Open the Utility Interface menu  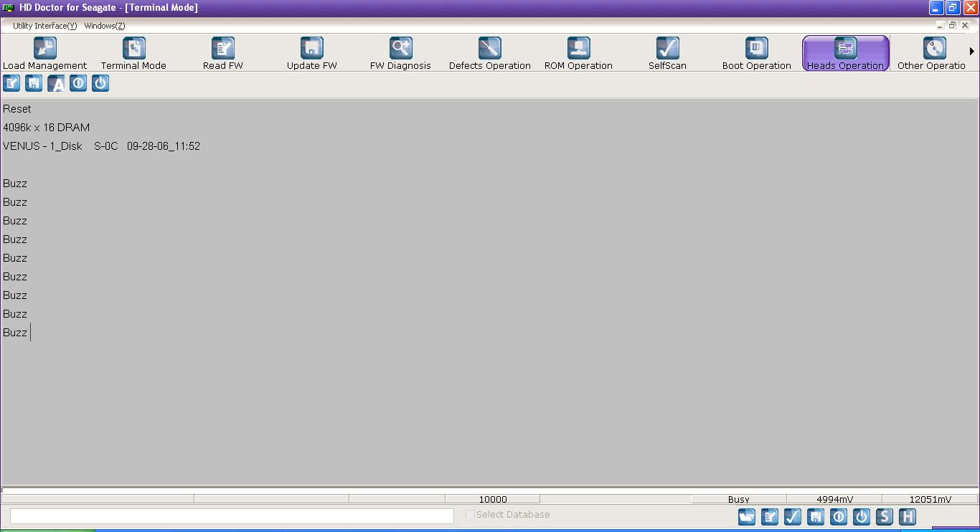click(44, 26)
